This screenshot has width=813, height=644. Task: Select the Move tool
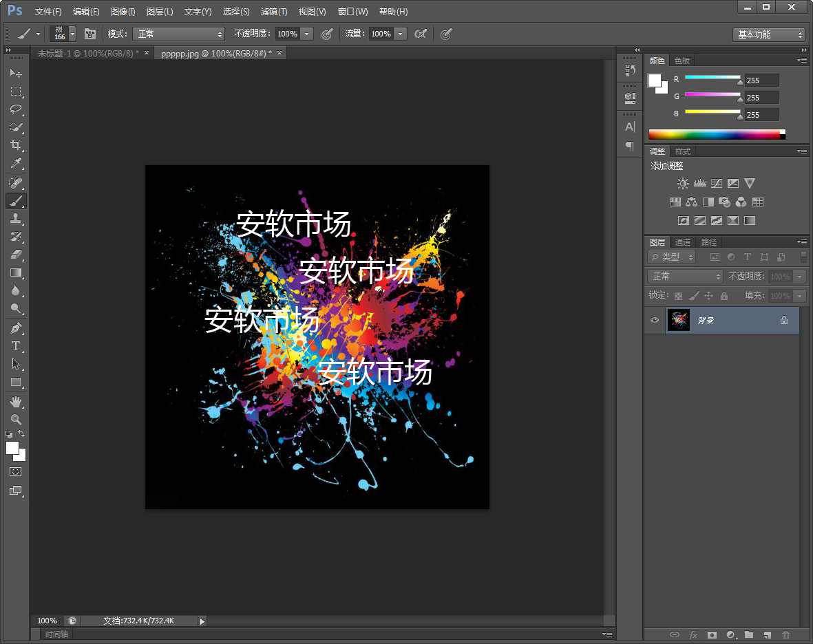tap(16, 73)
